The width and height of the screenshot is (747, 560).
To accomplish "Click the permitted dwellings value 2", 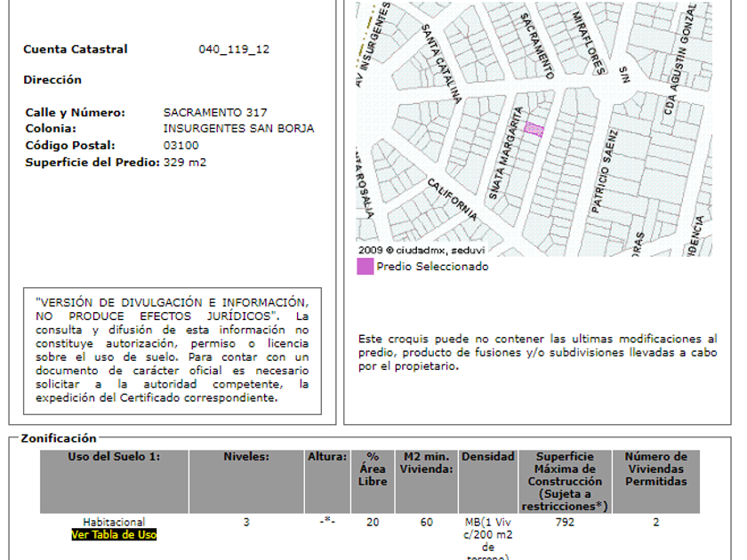I will click(656, 523).
